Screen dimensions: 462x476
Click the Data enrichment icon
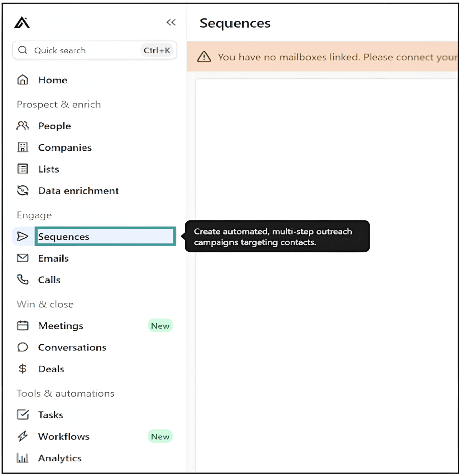pos(23,190)
